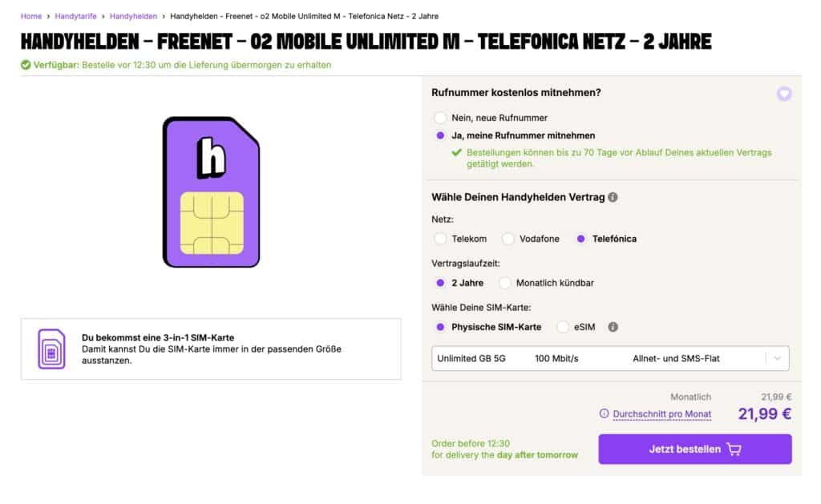Open Handytarife breadcrumb link
821x504 pixels.
(x=76, y=16)
